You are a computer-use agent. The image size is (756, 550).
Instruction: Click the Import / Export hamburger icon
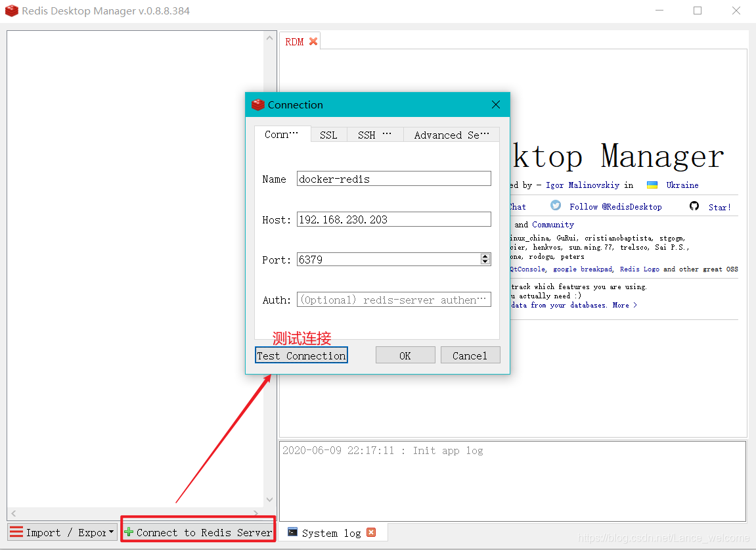(16, 532)
